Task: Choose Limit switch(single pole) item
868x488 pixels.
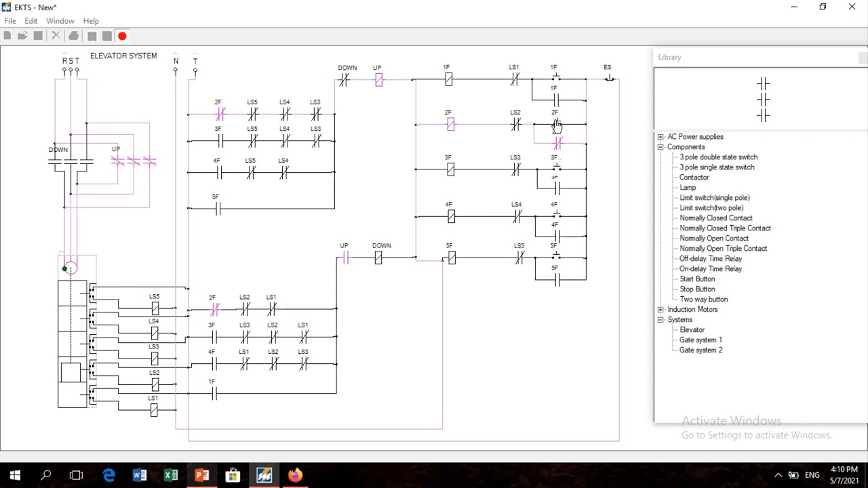Action: click(x=715, y=198)
